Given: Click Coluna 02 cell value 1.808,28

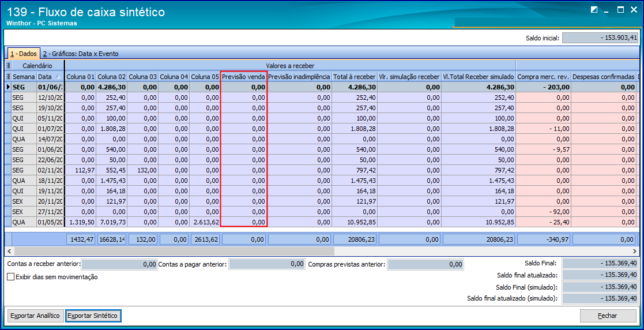Looking at the screenshot, I should click(112, 129).
